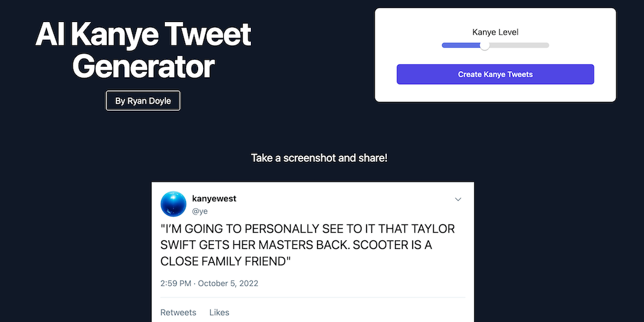The width and height of the screenshot is (644, 322).
Task: Set Kanye Level slider to far-right maximum
Action: point(548,45)
